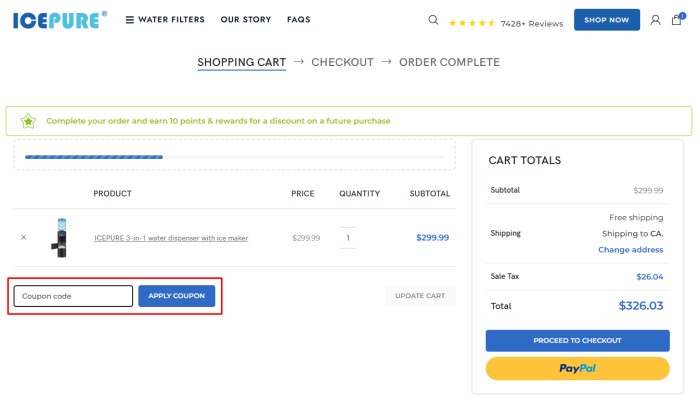Pay with the PayPal button
700x401 pixels.
(x=577, y=368)
